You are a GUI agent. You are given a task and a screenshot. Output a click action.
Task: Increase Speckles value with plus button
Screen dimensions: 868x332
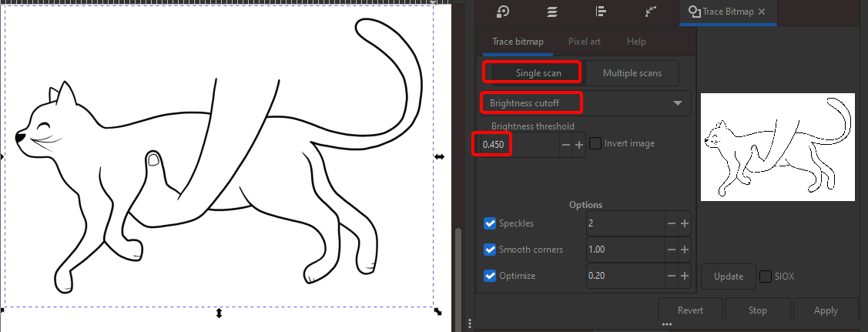pyautogui.click(x=684, y=223)
